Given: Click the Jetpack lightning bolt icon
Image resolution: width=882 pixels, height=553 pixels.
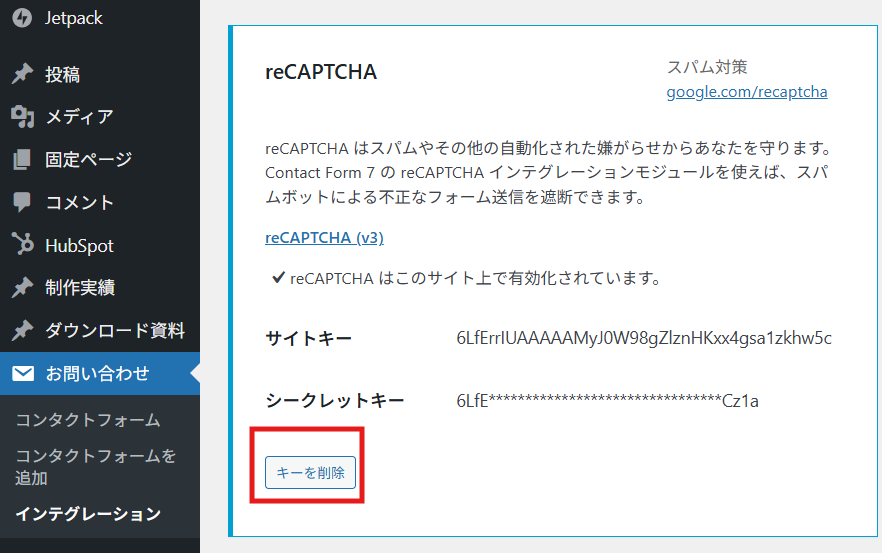Looking at the screenshot, I should [22, 19].
